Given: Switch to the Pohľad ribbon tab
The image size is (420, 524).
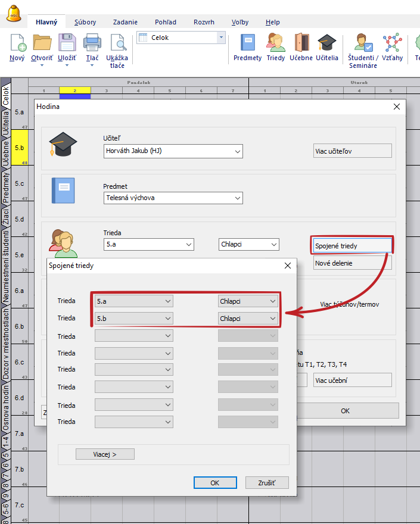Looking at the screenshot, I should coord(166,22).
